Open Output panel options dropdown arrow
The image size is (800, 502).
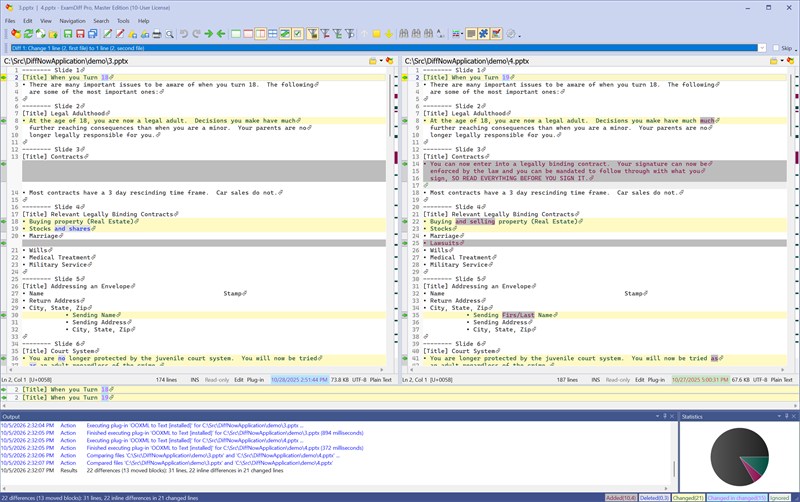pos(657,416)
